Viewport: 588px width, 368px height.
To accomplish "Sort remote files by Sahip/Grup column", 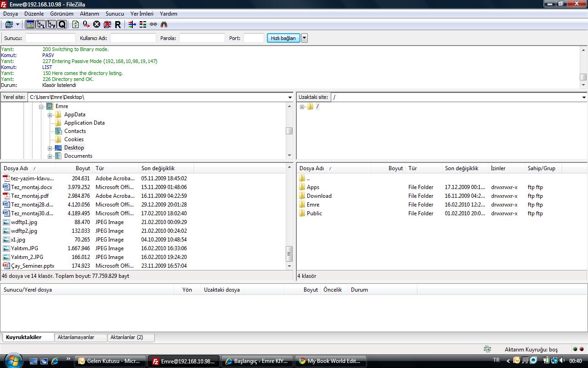I will click(541, 168).
